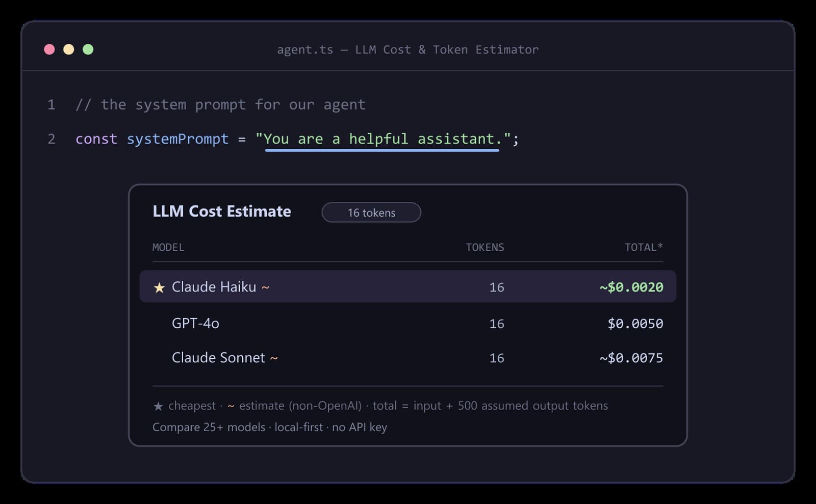Select the Claude Haiku model name

[214, 287]
